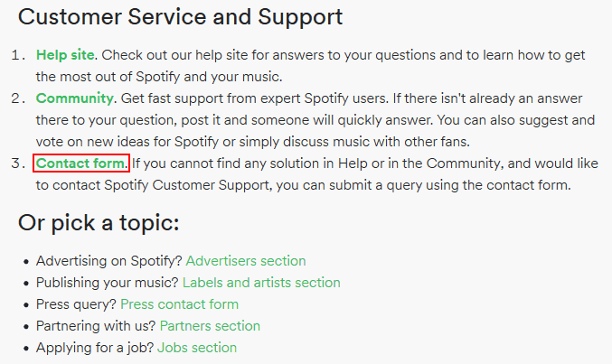
Task: Click list number 2 beside Community
Action: pos(18,98)
